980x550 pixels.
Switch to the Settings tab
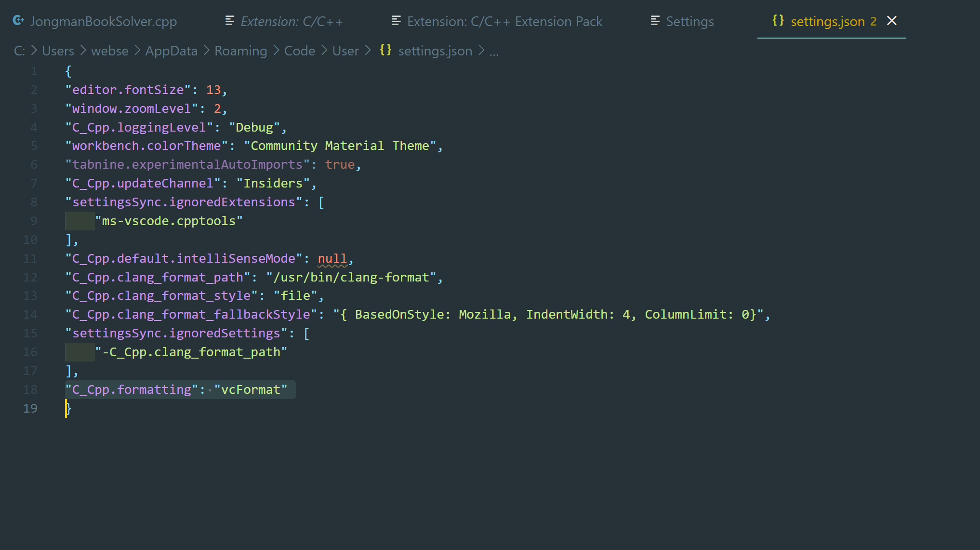click(x=689, y=22)
